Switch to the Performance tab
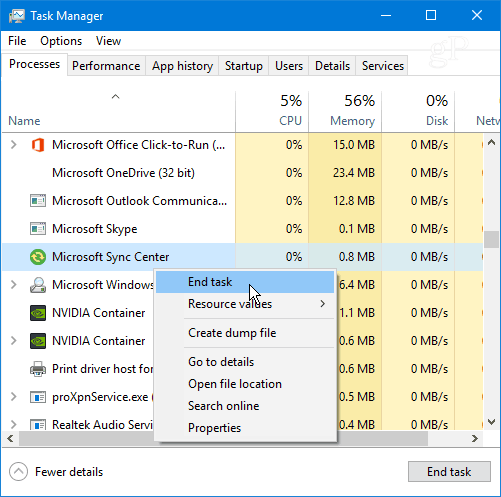 106,66
